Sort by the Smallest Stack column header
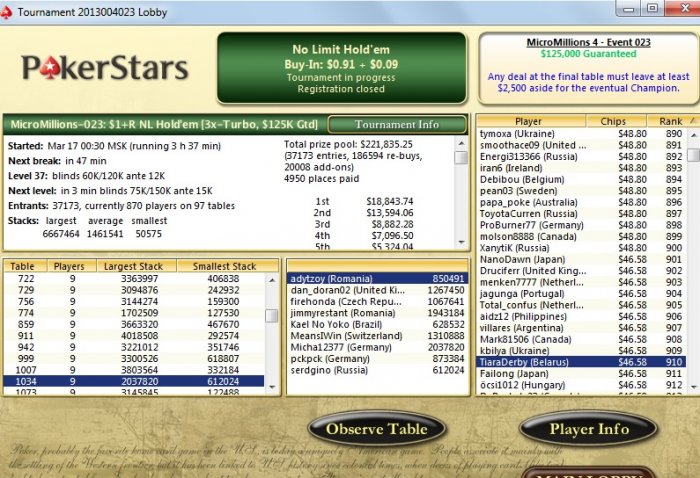 click(228, 266)
